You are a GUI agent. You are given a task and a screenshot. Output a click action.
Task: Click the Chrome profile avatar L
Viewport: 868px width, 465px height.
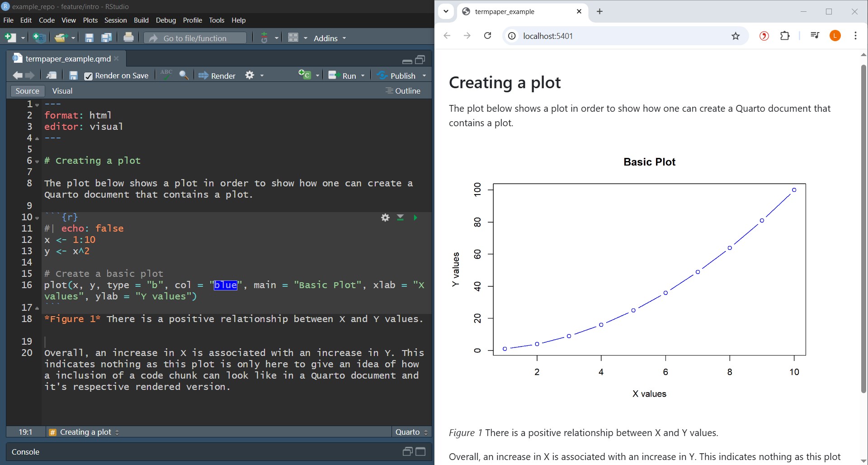(x=835, y=36)
